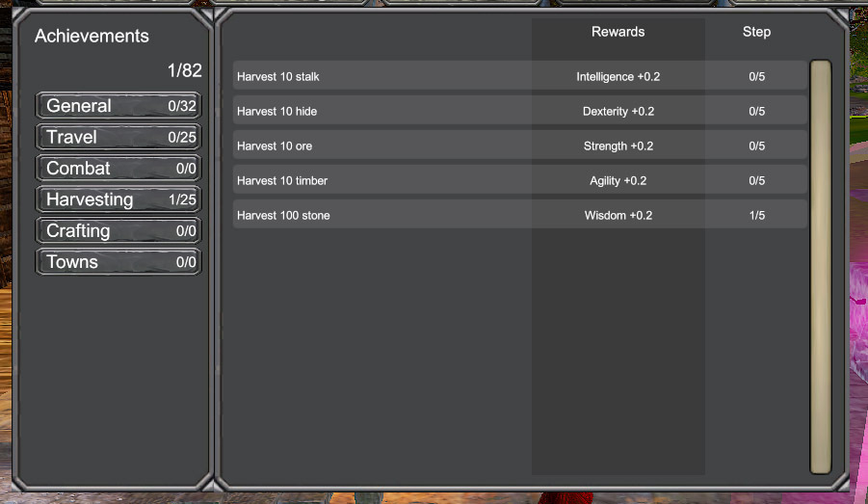Viewport: 868px width, 504px height.
Task: Show the Crafting achievements category
Action: point(118,231)
